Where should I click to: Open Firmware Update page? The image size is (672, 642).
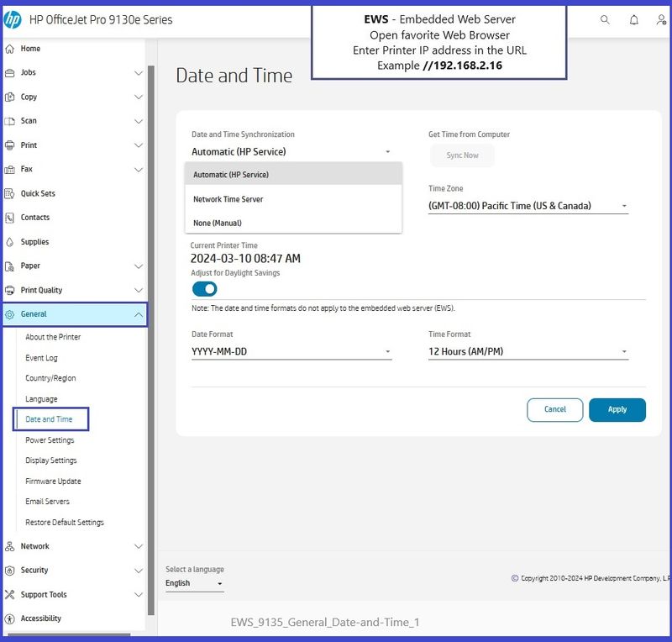53,481
